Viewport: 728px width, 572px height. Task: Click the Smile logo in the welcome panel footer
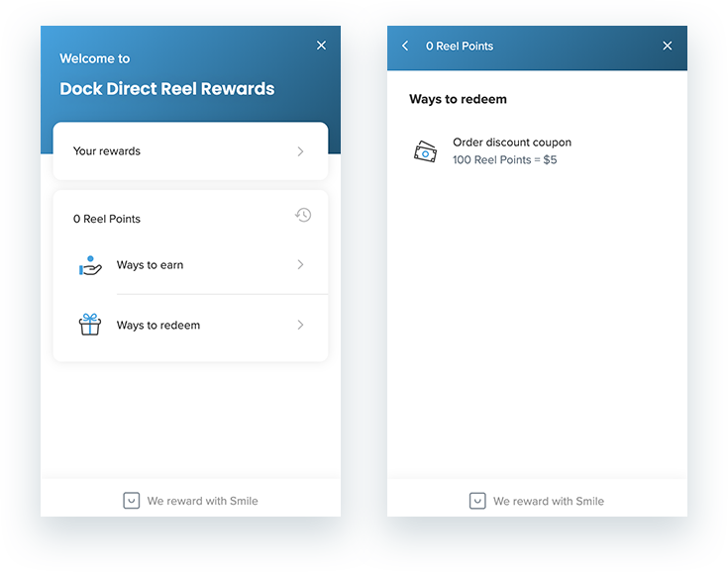coord(131,501)
